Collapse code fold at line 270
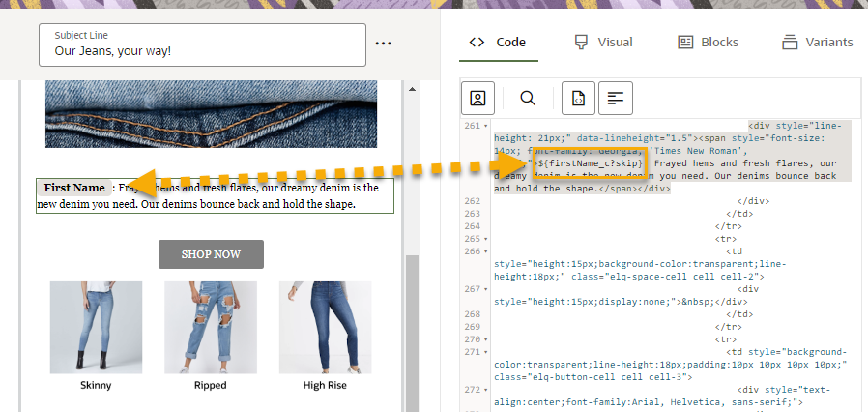 pyautogui.click(x=485, y=339)
